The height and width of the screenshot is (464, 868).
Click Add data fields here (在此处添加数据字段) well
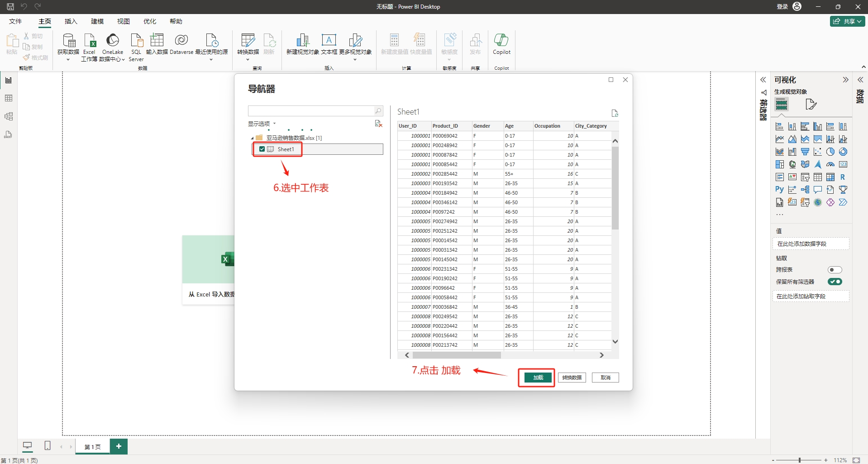811,244
